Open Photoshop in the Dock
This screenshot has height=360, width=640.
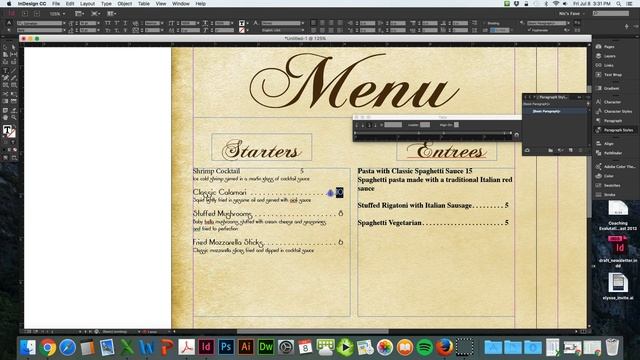(x=226, y=347)
